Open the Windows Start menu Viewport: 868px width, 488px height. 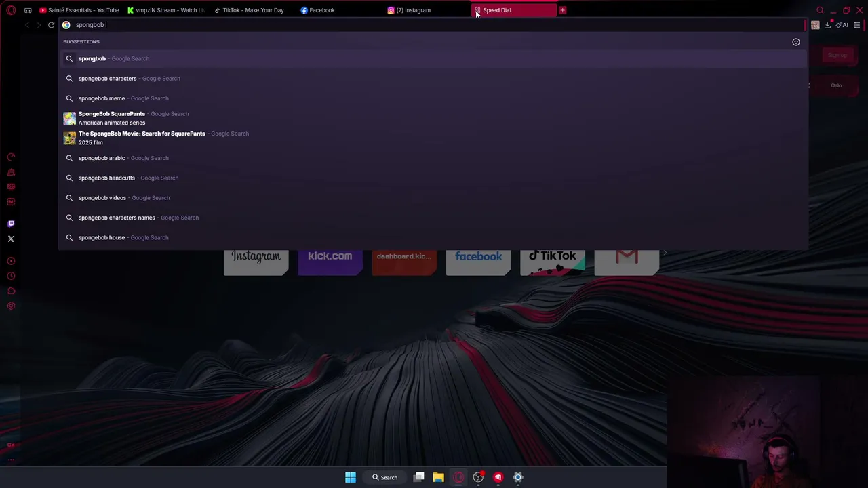[x=351, y=477]
